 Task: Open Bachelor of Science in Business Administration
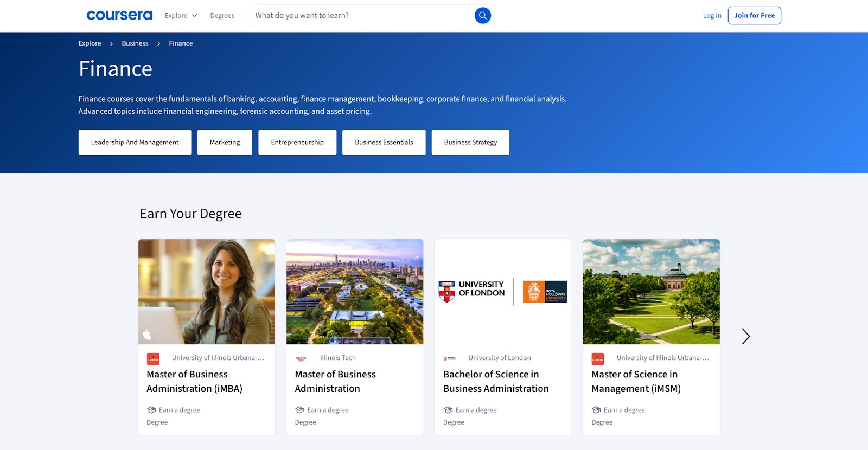496,381
